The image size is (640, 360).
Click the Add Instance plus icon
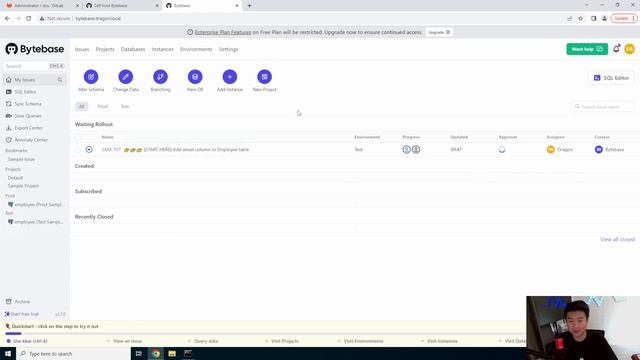[x=229, y=77]
